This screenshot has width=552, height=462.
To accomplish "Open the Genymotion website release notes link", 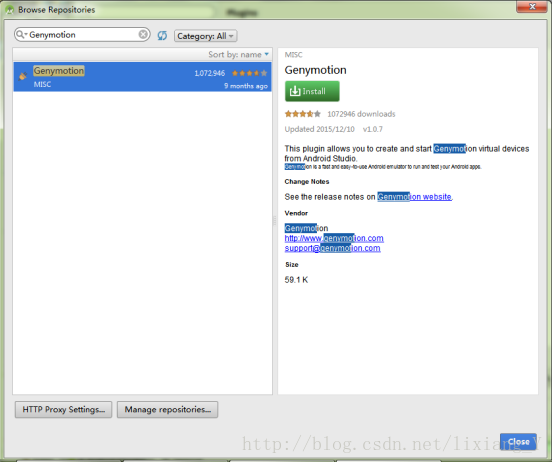I will 414,197.
